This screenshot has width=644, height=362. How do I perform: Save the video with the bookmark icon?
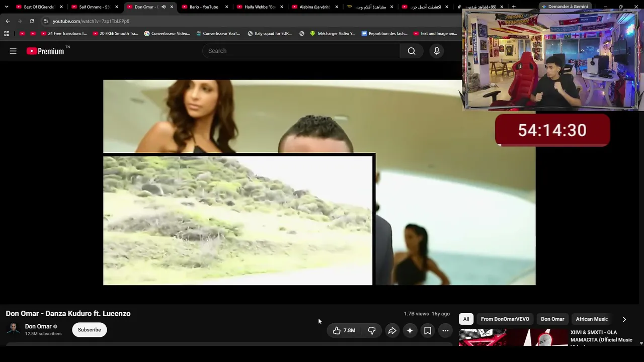[x=428, y=330]
